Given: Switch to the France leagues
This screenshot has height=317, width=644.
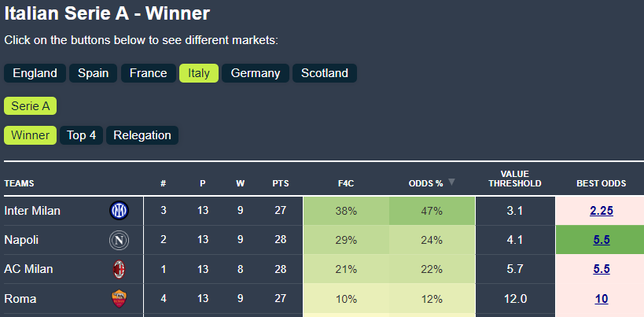Looking at the screenshot, I should click(149, 73).
